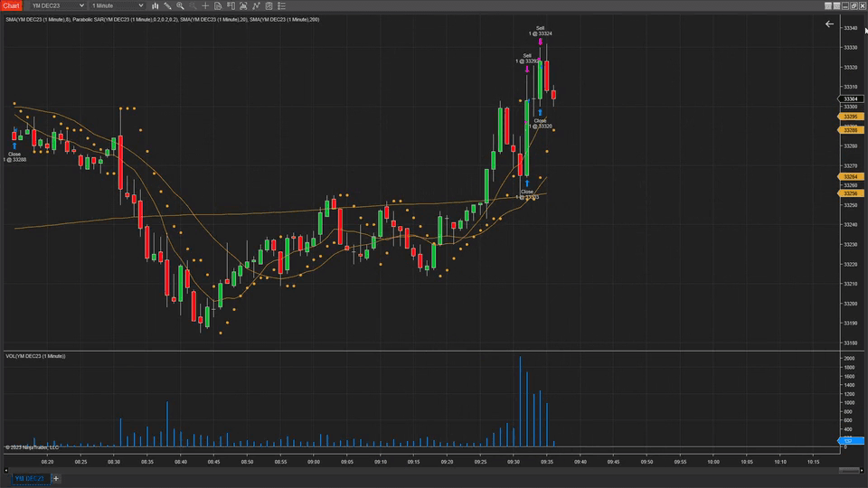
Task: Click the orange price marker 33288
Action: [x=851, y=130]
